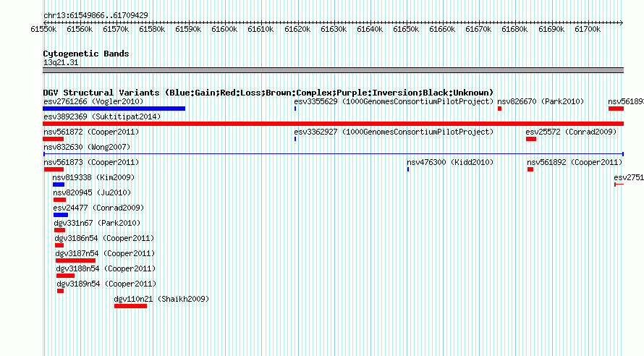Open dgv3189n54 (Cooper2011) label
644x356 pixels.
(x=107, y=284)
